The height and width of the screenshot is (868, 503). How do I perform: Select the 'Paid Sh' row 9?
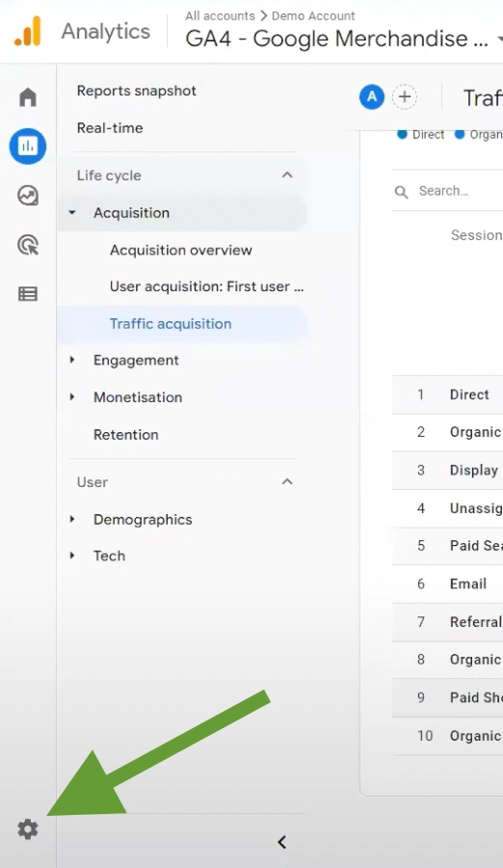point(448,697)
